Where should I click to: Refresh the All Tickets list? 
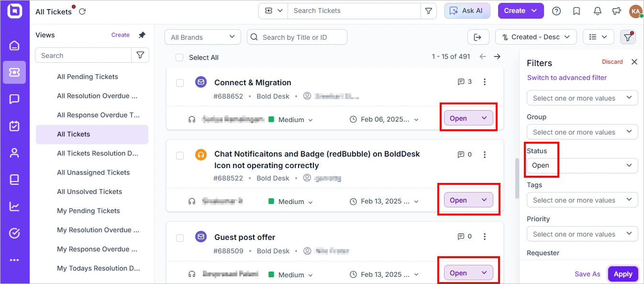coord(82,11)
